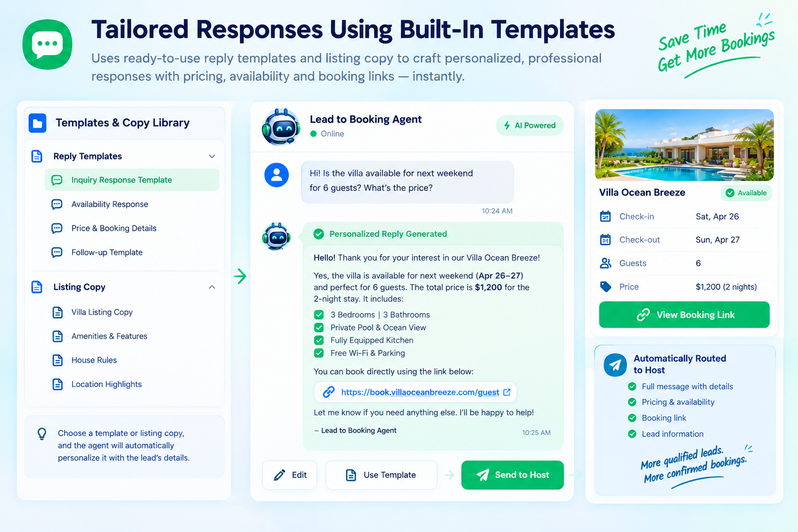Screen dimensions: 798x532
Task: Select Inquiry Response Template
Action: [132, 180]
